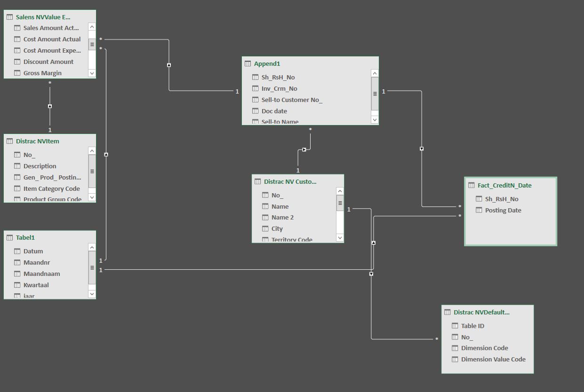This screenshot has width=584, height=392.
Task: Click the column icon beside Gross Margin
Action: pos(17,73)
